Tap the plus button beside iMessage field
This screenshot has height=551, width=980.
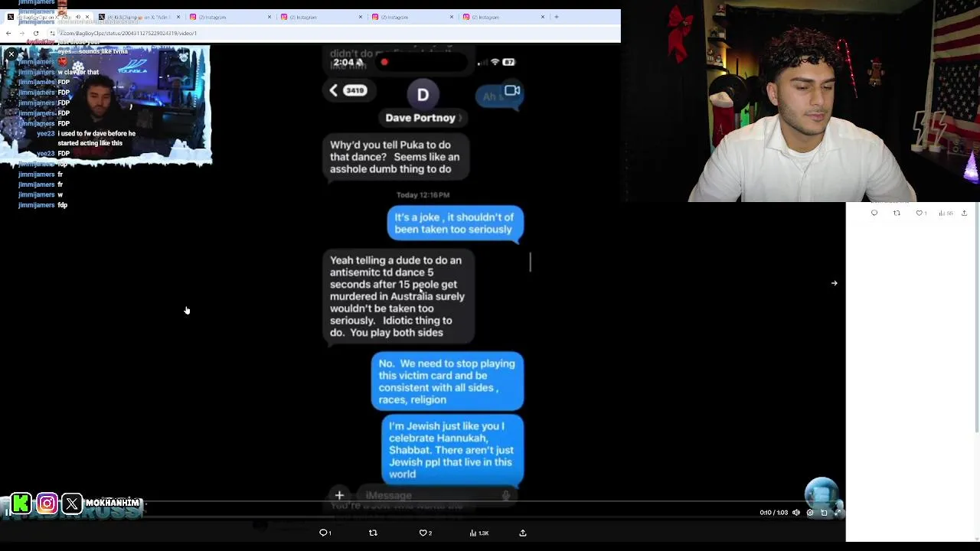[339, 495]
